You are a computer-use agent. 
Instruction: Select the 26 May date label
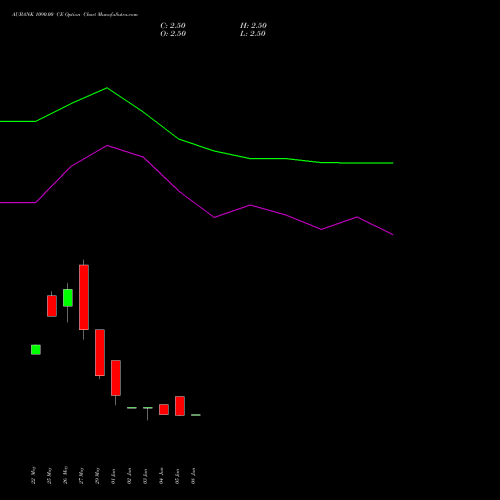click(x=65, y=476)
